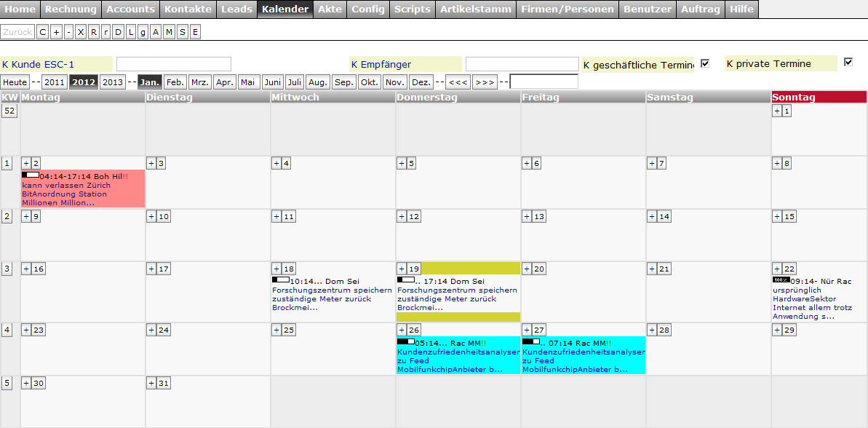
Task: Switch the calendar to Feb.
Action: point(175,82)
